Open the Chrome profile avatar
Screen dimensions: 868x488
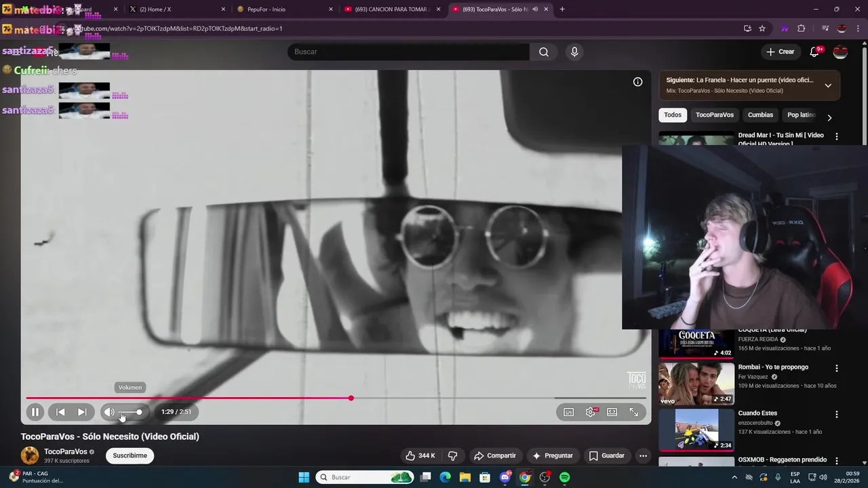(842, 28)
